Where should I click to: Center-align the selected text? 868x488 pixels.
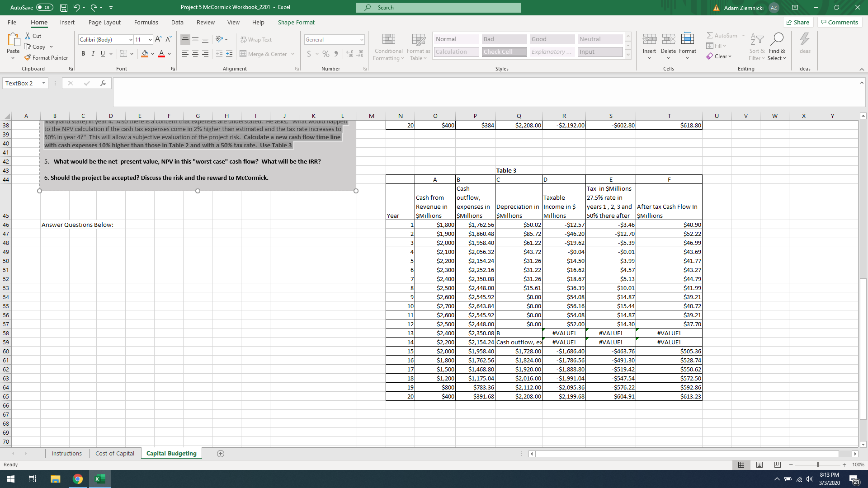click(x=195, y=54)
